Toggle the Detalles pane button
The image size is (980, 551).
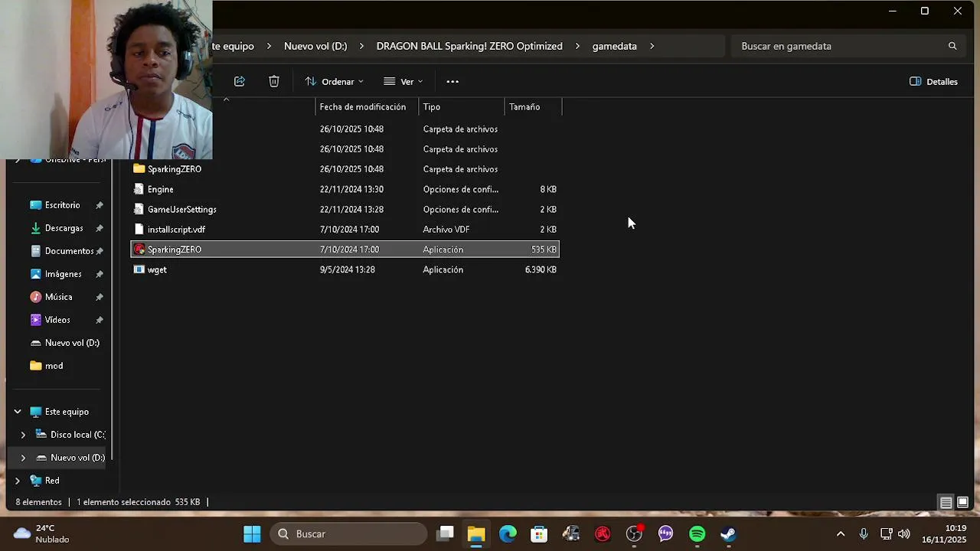click(933, 81)
